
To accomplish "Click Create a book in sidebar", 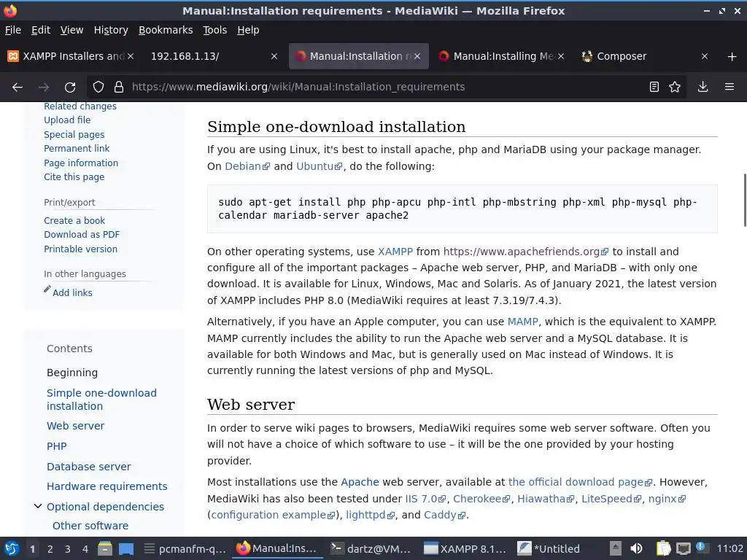I will coord(74,220).
